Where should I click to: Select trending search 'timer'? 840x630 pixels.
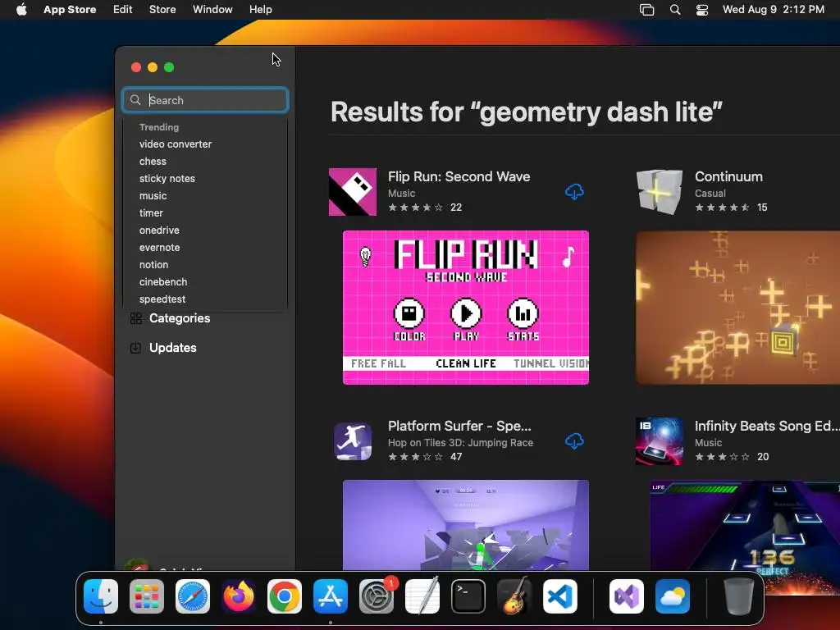(x=151, y=213)
